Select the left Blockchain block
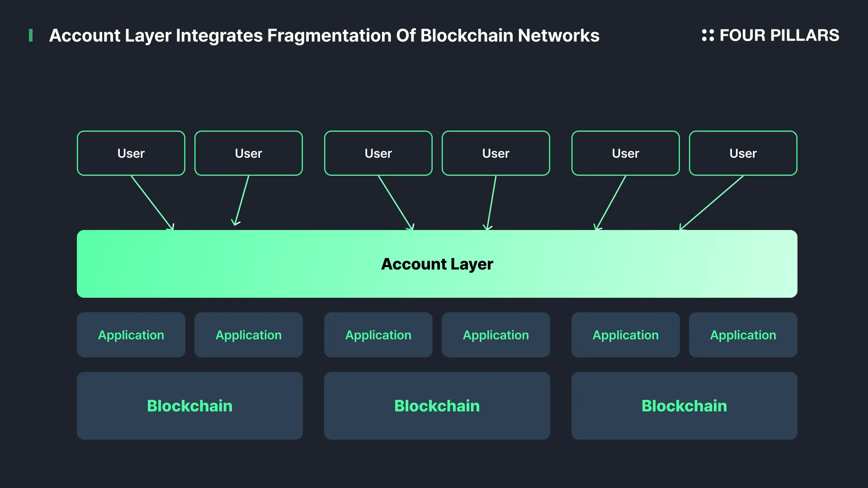This screenshot has width=868, height=488. [x=190, y=406]
